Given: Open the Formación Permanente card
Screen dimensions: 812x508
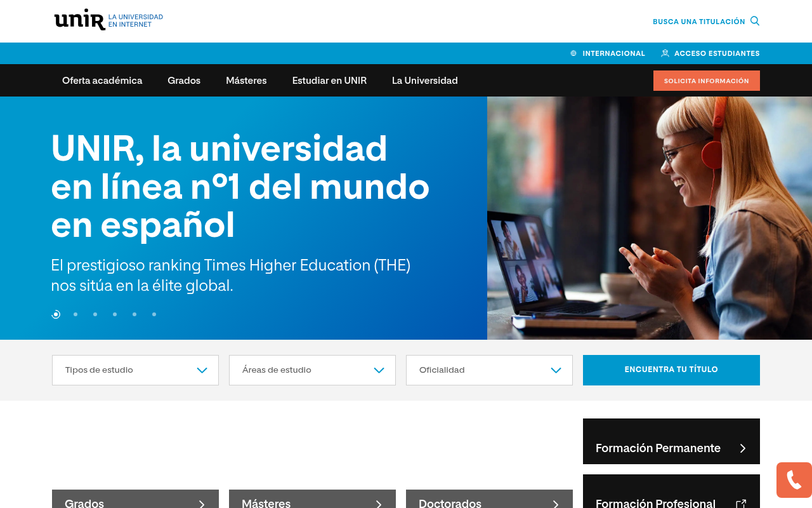Looking at the screenshot, I should pyautogui.click(x=671, y=441).
